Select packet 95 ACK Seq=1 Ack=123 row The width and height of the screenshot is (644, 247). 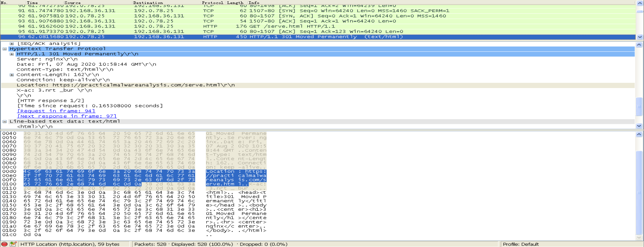317,32
